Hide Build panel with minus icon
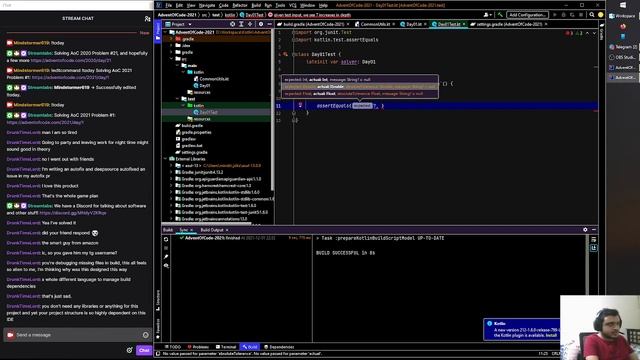This screenshot has width=640, height=360. point(594,230)
